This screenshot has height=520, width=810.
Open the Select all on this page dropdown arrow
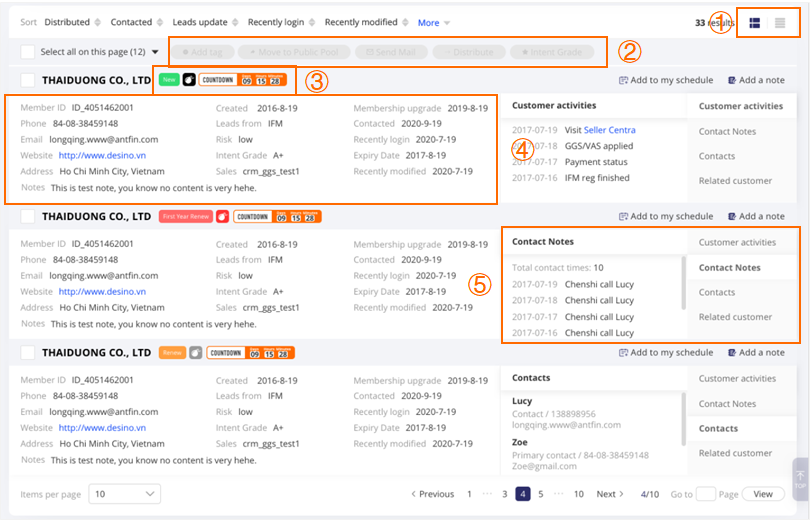155,52
